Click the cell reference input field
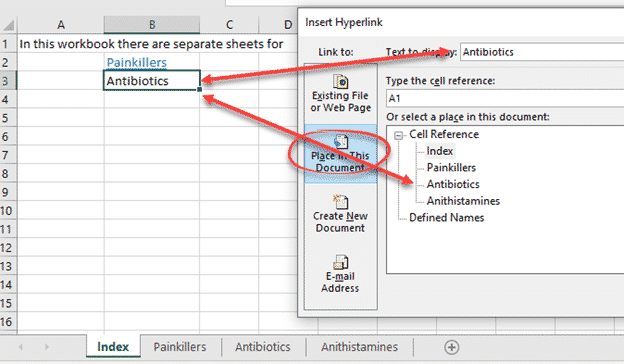The width and height of the screenshot is (624, 364). pos(505,98)
